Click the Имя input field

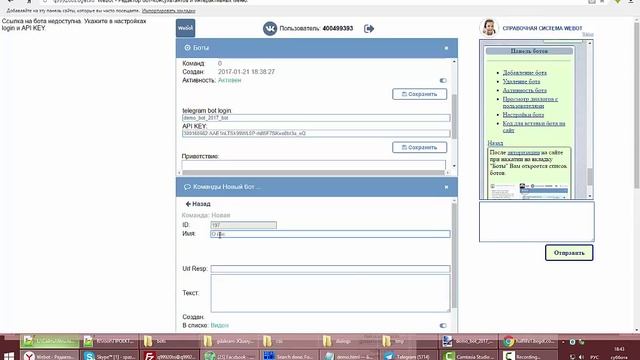(x=330, y=234)
